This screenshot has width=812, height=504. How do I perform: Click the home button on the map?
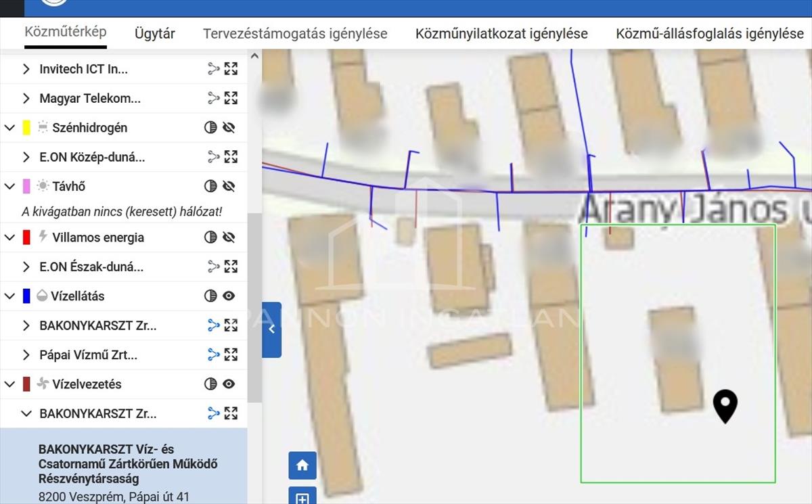tap(302, 465)
